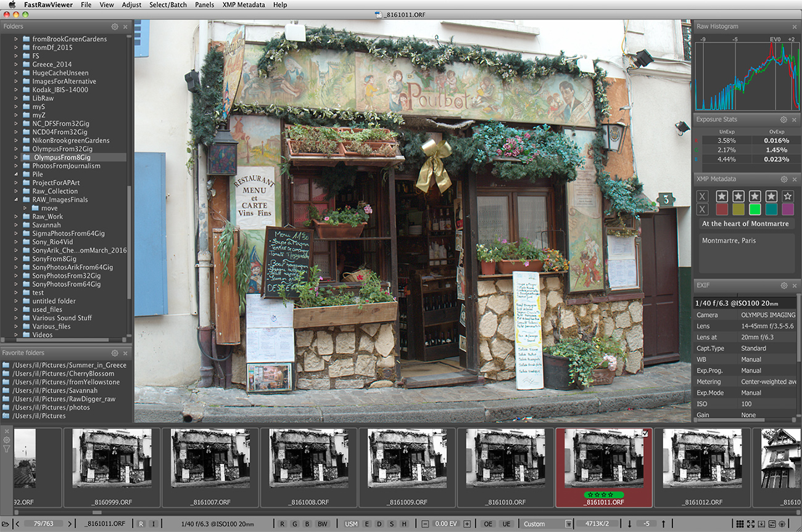The height and width of the screenshot is (532, 802).
Task: Toggle OE overexposure indicator
Action: 489,524
